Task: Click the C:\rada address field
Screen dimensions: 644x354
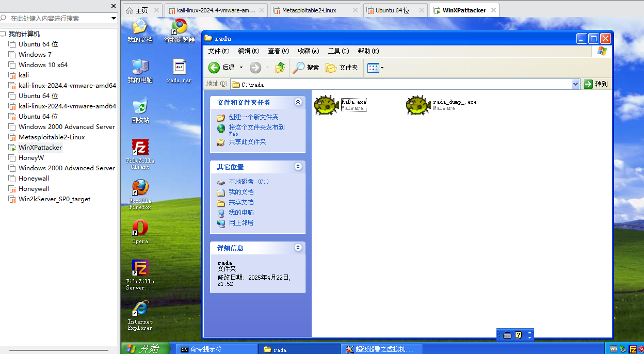Action: point(406,84)
